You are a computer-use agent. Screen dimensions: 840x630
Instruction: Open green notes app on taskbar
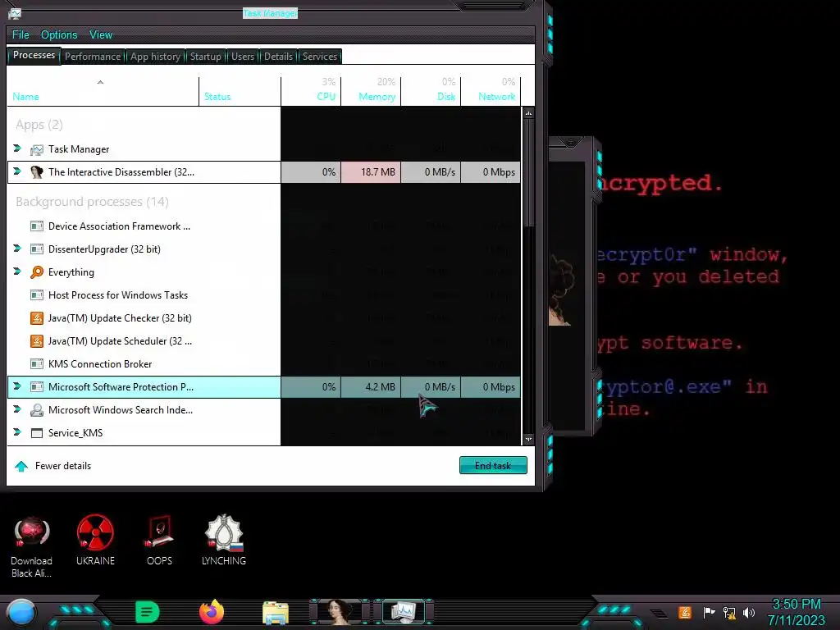tap(148, 612)
